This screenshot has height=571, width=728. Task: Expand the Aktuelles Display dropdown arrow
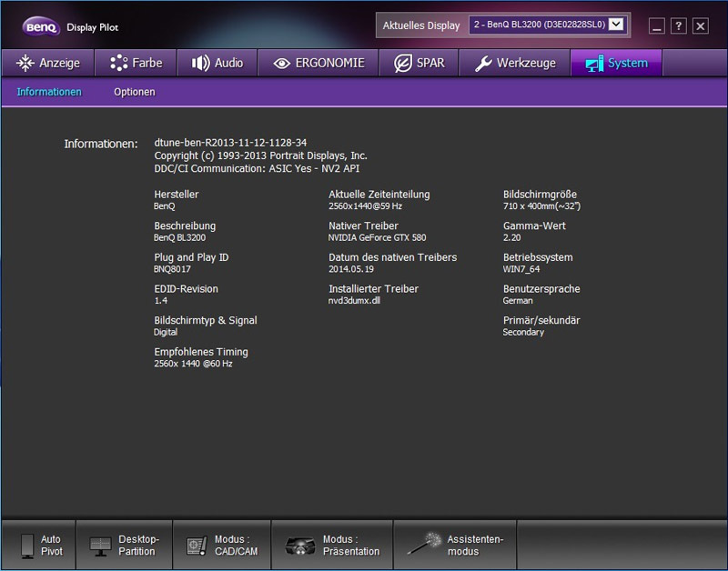[616, 25]
